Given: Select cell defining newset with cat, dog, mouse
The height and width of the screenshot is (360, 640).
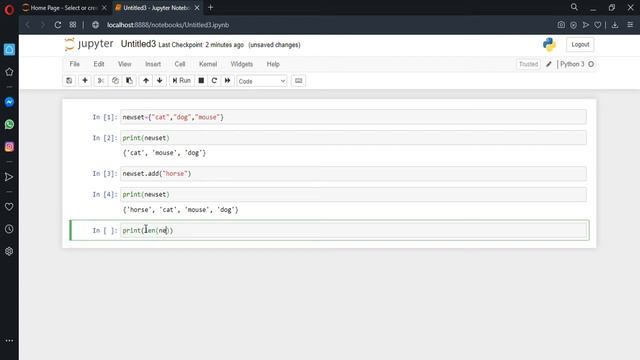Looking at the screenshot, I should click(x=353, y=117).
